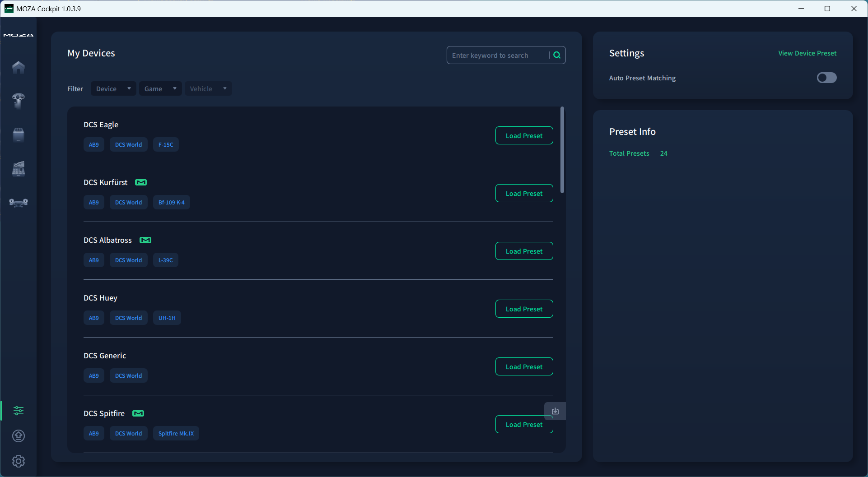
Task: Click the DCS World tag under DCS Kurfürst
Action: coord(129,202)
